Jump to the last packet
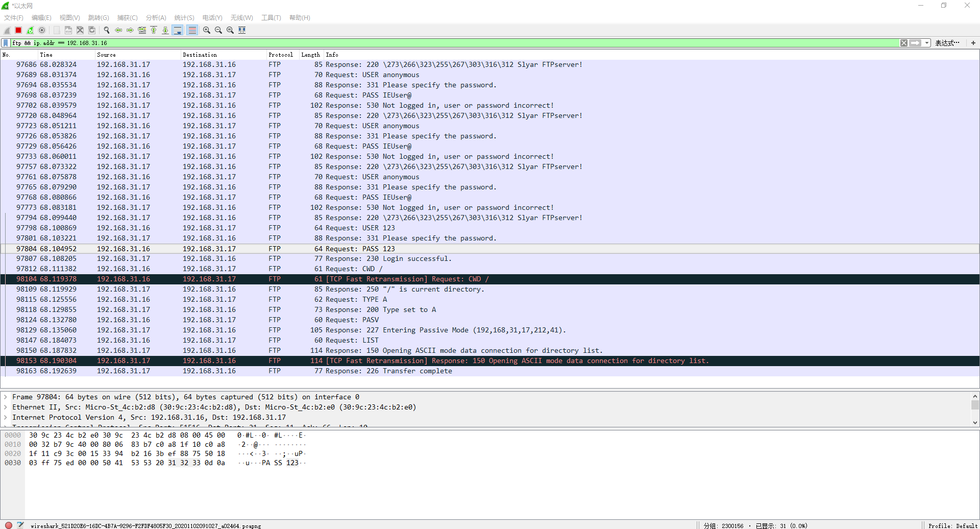Screen dimensions: 980x529 [165, 30]
